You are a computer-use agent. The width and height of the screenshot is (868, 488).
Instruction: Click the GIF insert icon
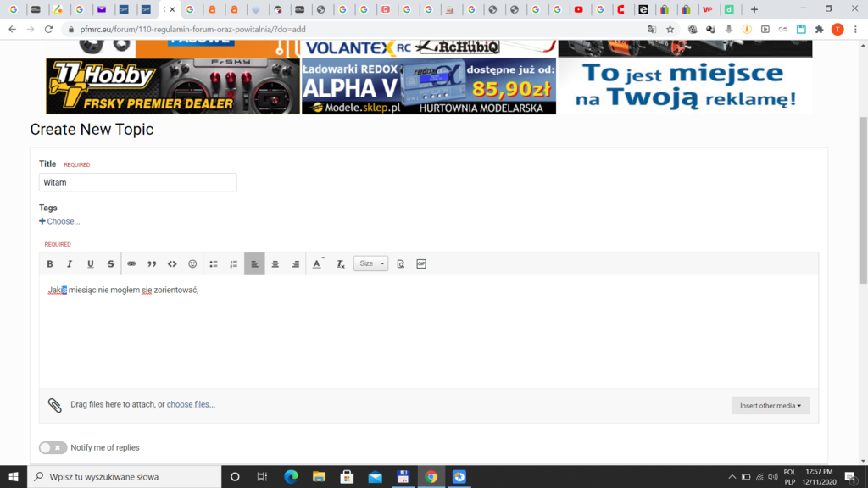point(421,263)
